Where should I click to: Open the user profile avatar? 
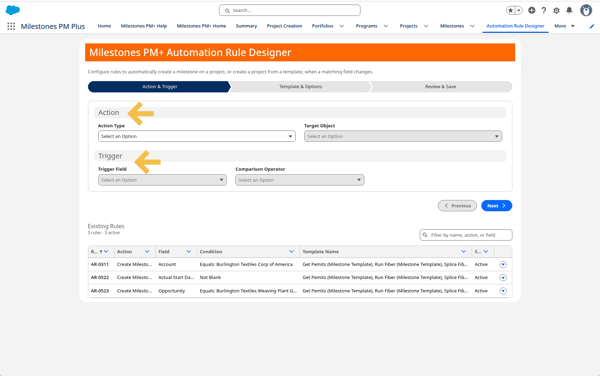(x=586, y=10)
